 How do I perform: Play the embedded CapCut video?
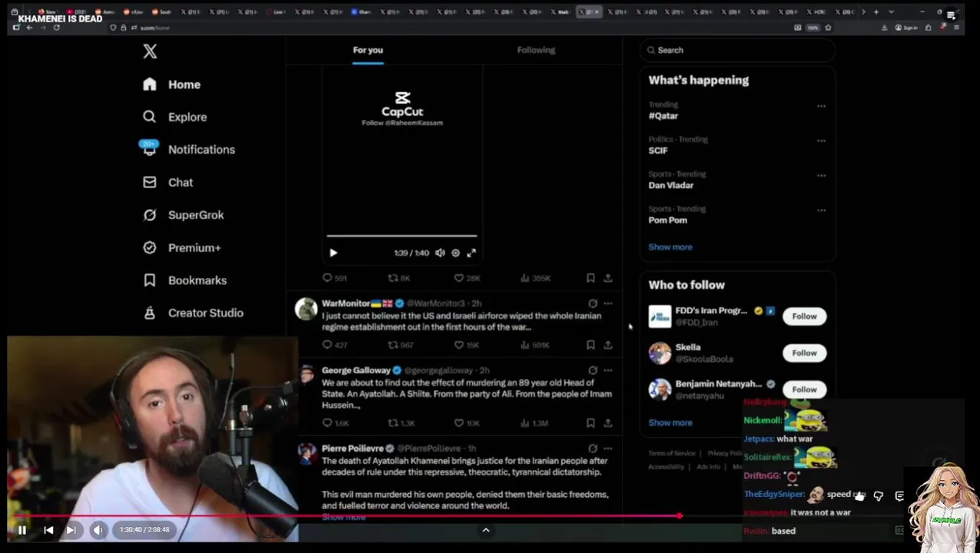[x=334, y=253]
